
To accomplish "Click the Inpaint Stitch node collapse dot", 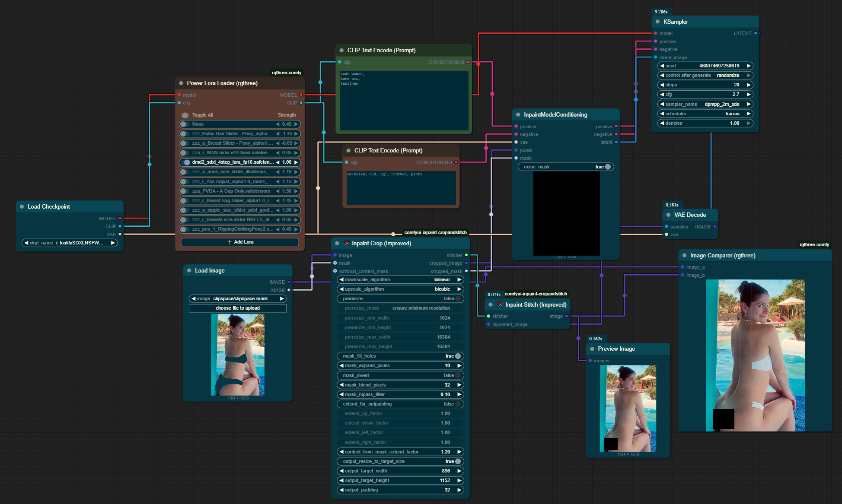I will coord(491,304).
